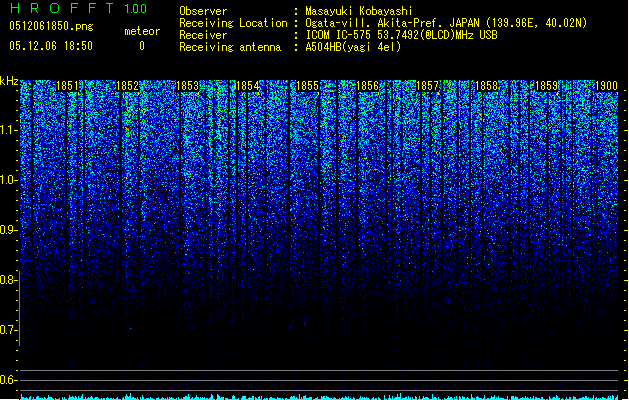Click the 1859 time marker

pyautogui.click(x=546, y=86)
